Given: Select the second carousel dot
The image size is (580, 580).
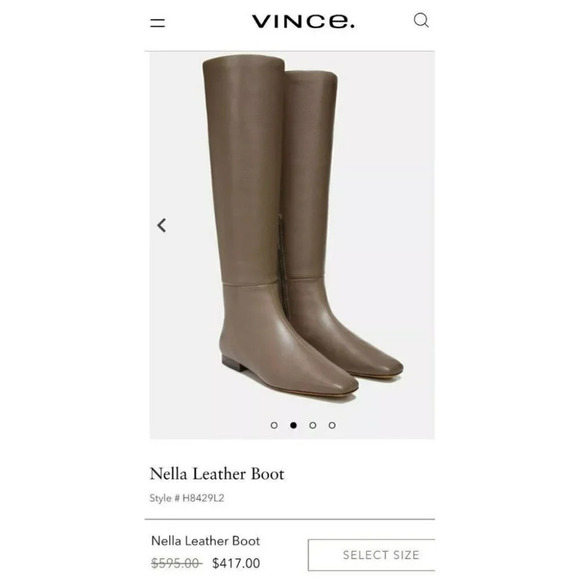Looking at the screenshot, I should [x=293, y=425].
